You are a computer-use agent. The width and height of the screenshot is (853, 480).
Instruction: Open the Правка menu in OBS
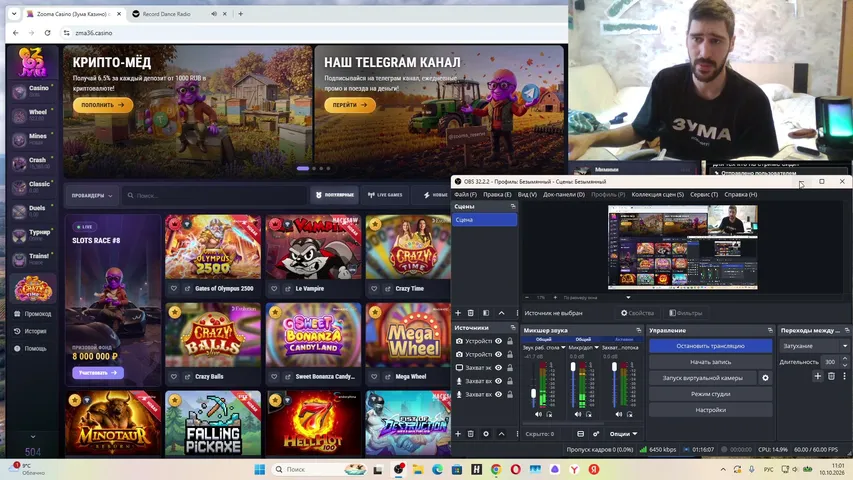pyautogui.click(x=497, y=194)
